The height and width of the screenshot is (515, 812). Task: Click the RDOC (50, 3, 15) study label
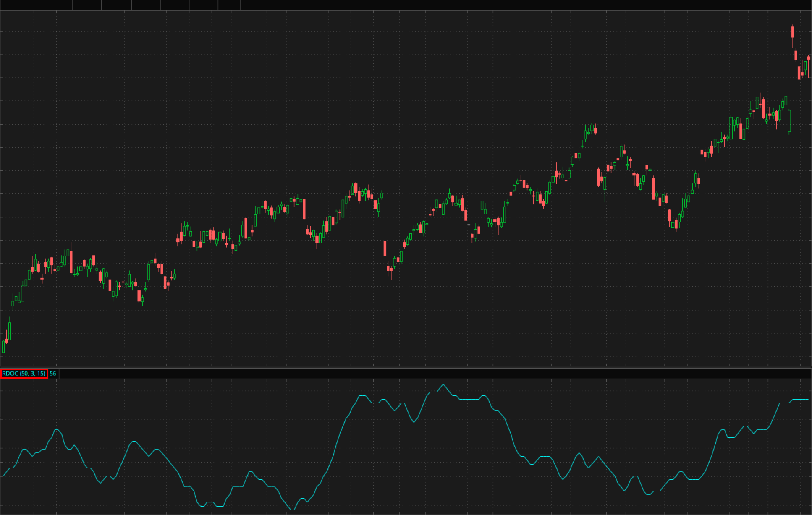(x=24, y=373)
